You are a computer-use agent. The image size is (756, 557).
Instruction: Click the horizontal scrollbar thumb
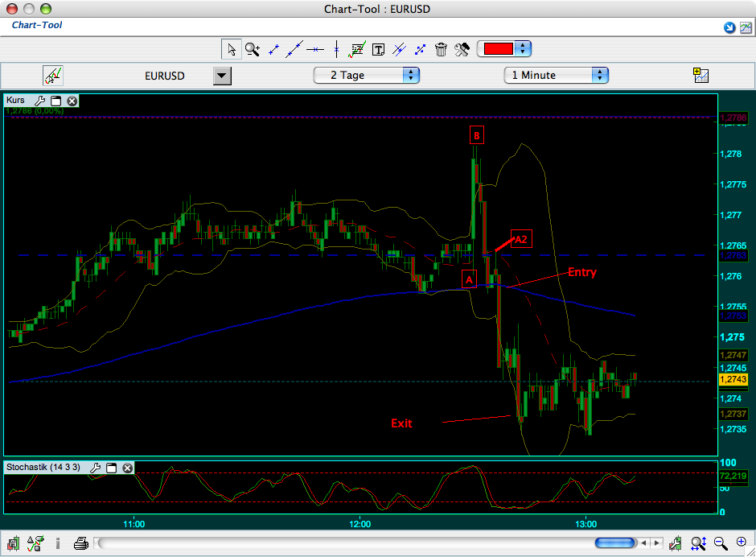coord(616,543)
